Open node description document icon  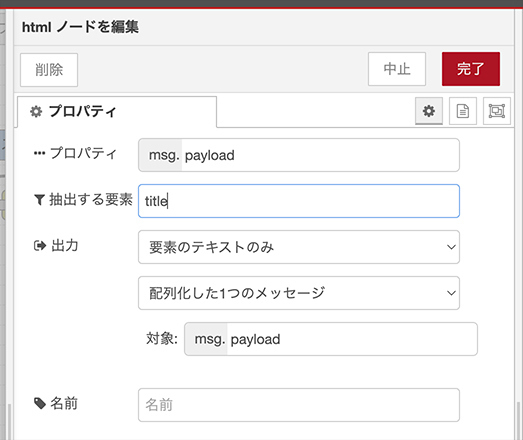463,111
